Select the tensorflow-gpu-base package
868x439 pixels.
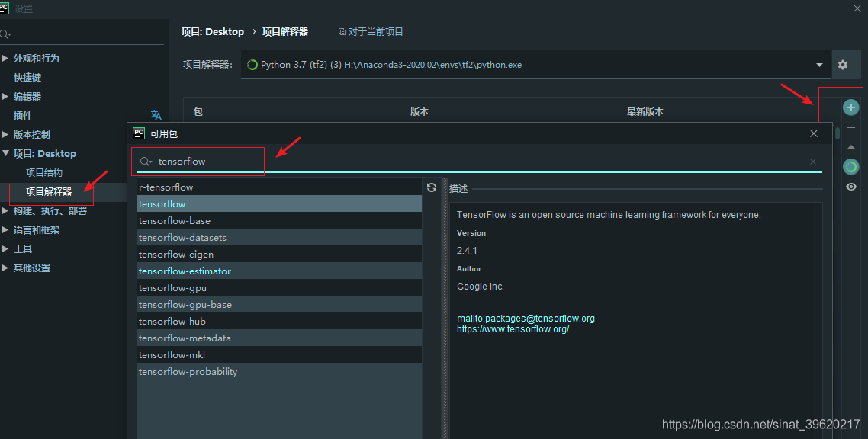tap(280, 305)
